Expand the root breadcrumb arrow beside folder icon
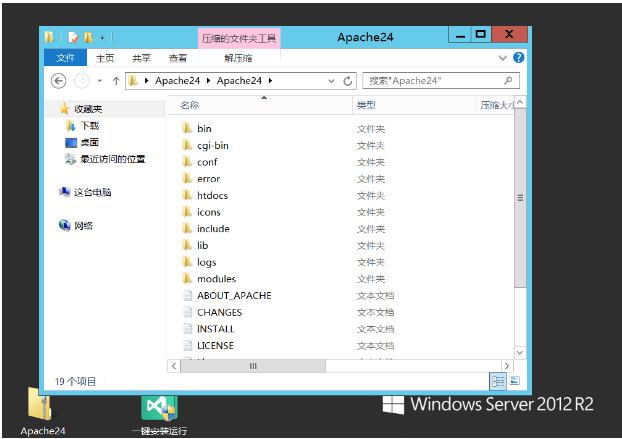This screenshot has height=439, width=622. click(x=146, y=81)
